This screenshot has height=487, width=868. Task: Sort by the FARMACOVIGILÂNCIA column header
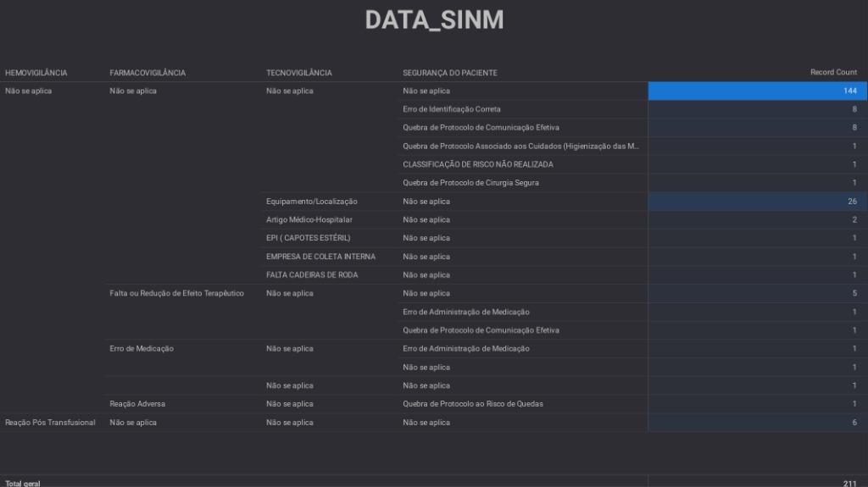tap(147, 73)
